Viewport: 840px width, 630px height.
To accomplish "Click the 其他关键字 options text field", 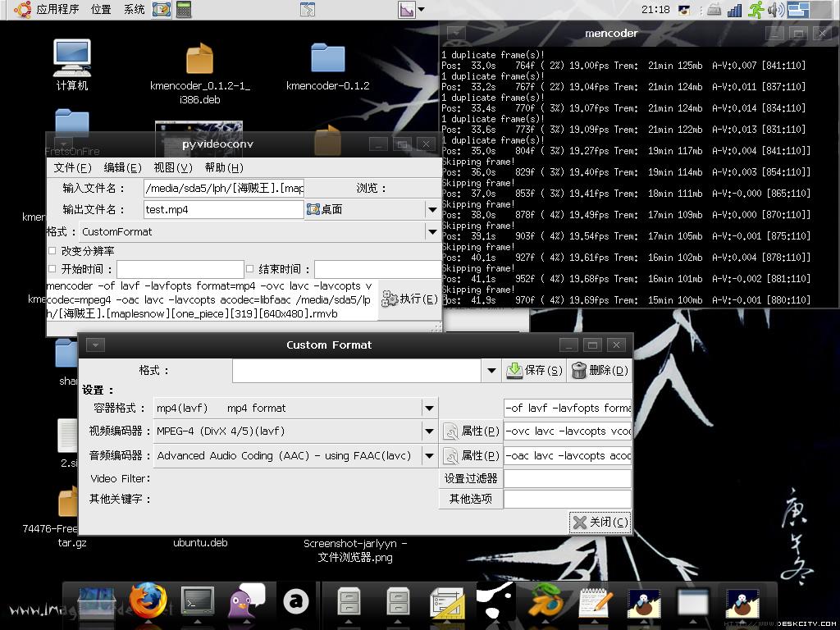I will 568,499.
